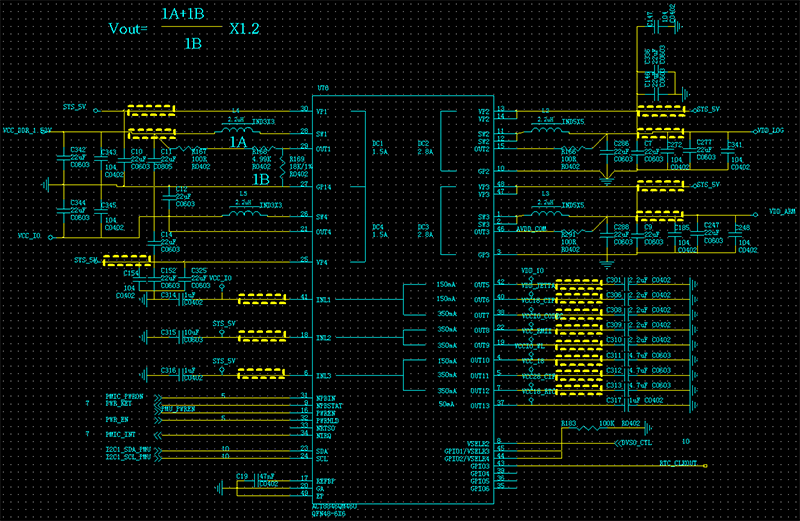Select the 'PMU_PWREN' net label
Screen dimensions: 800x521
pos(178,409)
